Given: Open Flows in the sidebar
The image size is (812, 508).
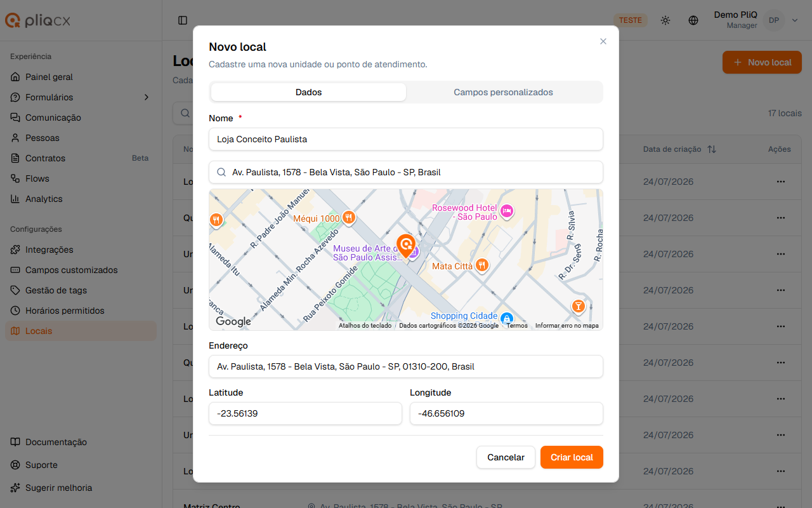Looking at the screenshot, I should click(x=81, y=178).
